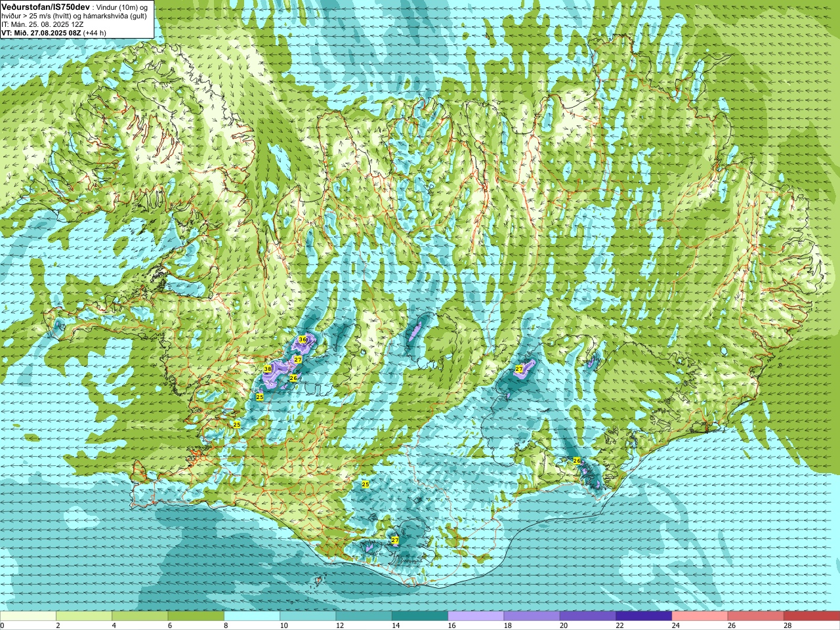Select the 'IT: Mán. 25. 08. 2025 12Z' line

click(42, 24)
